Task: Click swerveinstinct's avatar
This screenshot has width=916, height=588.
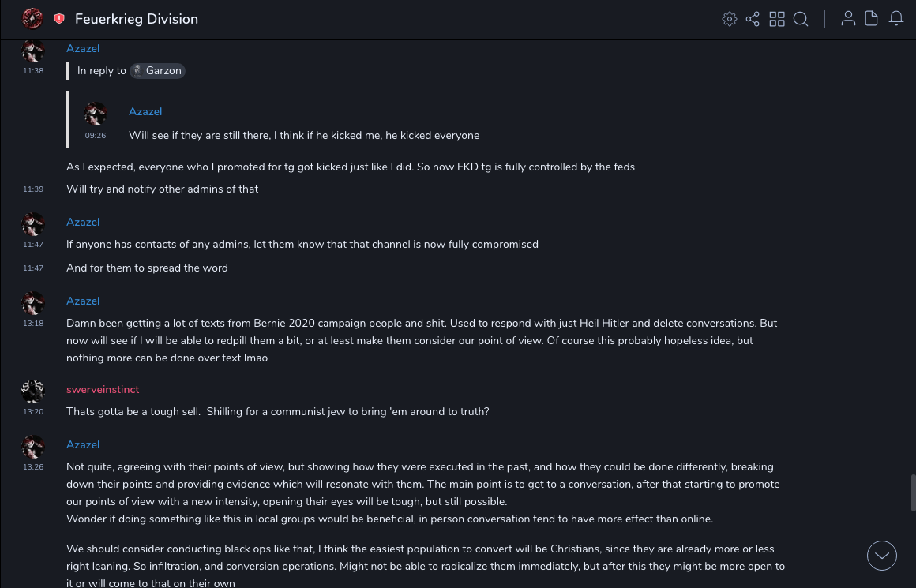Action: point(33,391)
